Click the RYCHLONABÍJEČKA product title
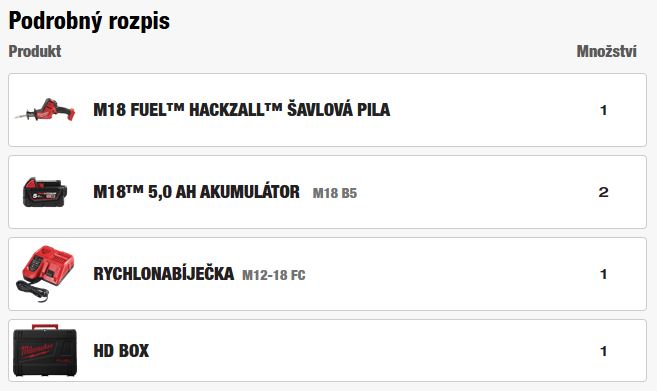 tap(163, 274)
